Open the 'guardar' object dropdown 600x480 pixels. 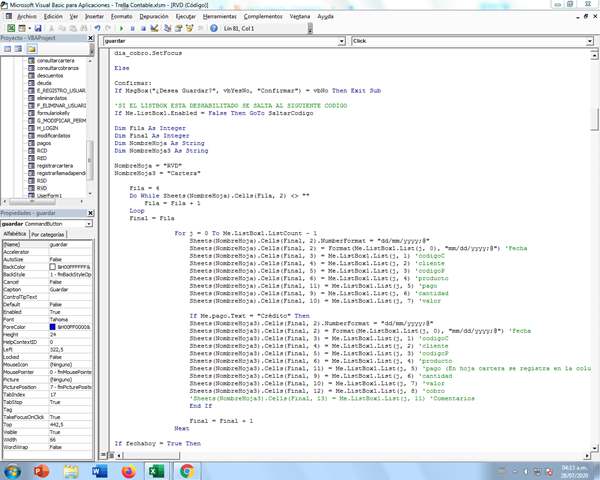[x=341, y=41]
